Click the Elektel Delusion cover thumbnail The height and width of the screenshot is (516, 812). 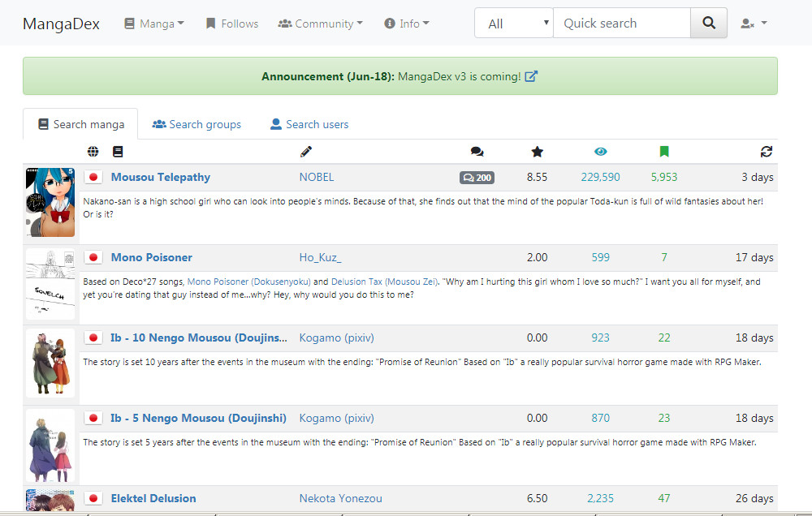(x=50, y=500)
